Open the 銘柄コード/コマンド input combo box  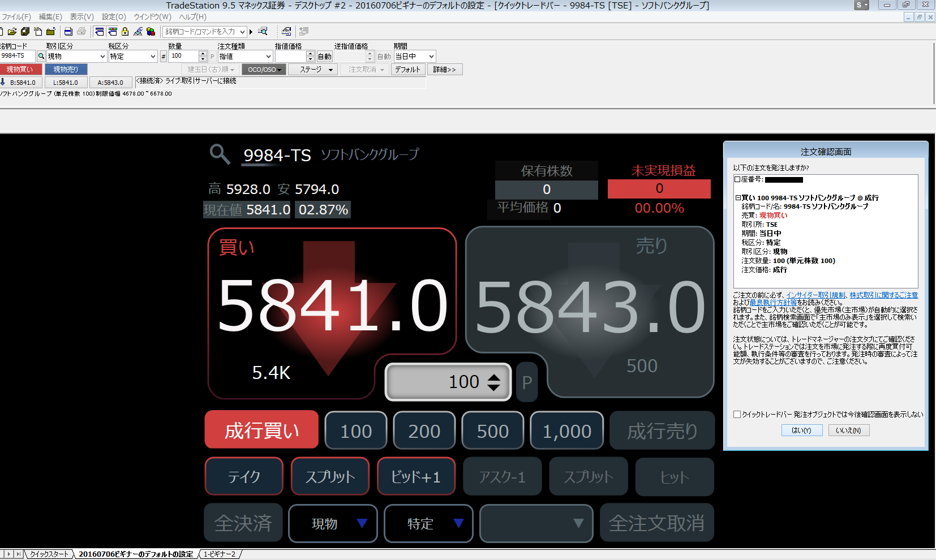205,32
